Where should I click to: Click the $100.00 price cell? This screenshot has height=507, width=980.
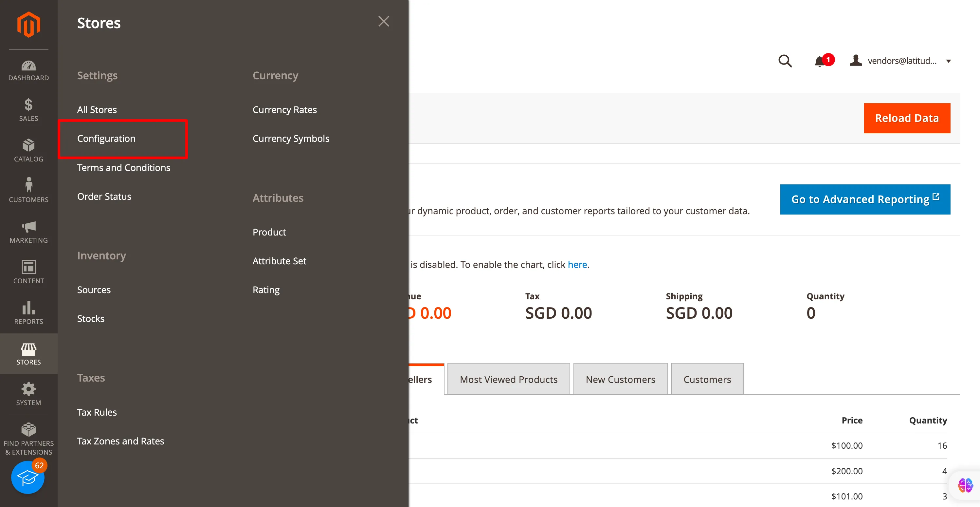(x=847, y=445)
